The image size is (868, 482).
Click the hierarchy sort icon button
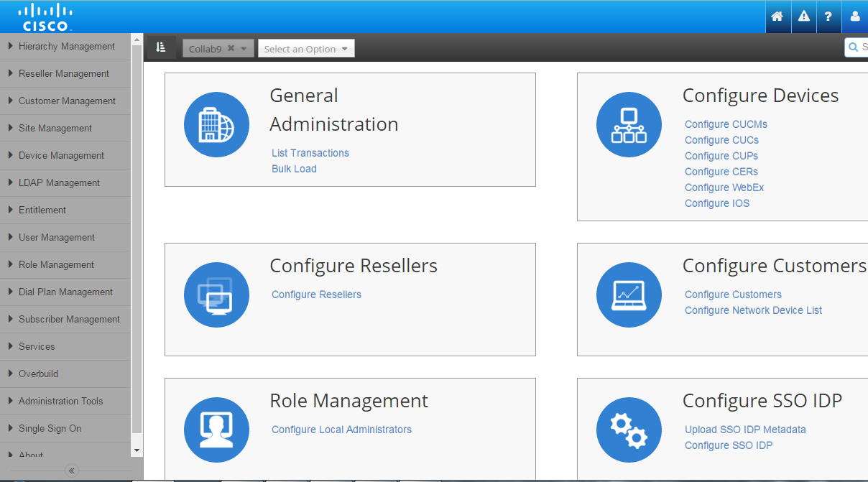coord(161,47)
